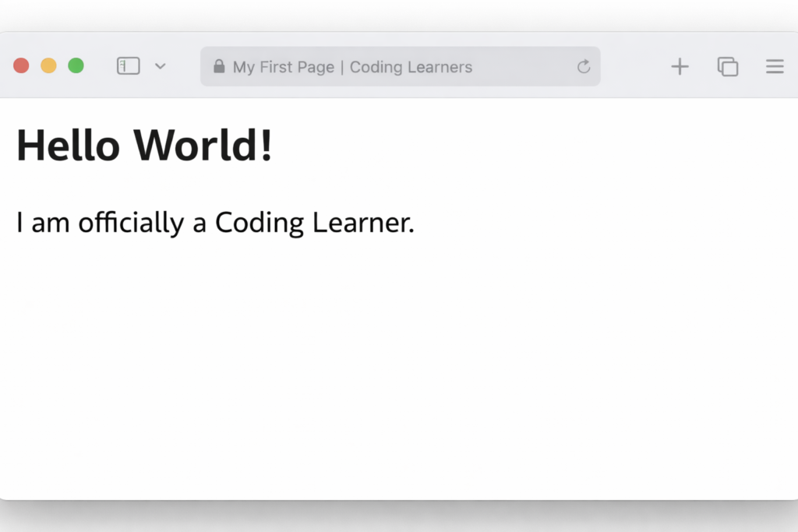Viewport: 798px width, 532px height.
Task: Toggle the sidebar panel icon
Action: (129, 66)
